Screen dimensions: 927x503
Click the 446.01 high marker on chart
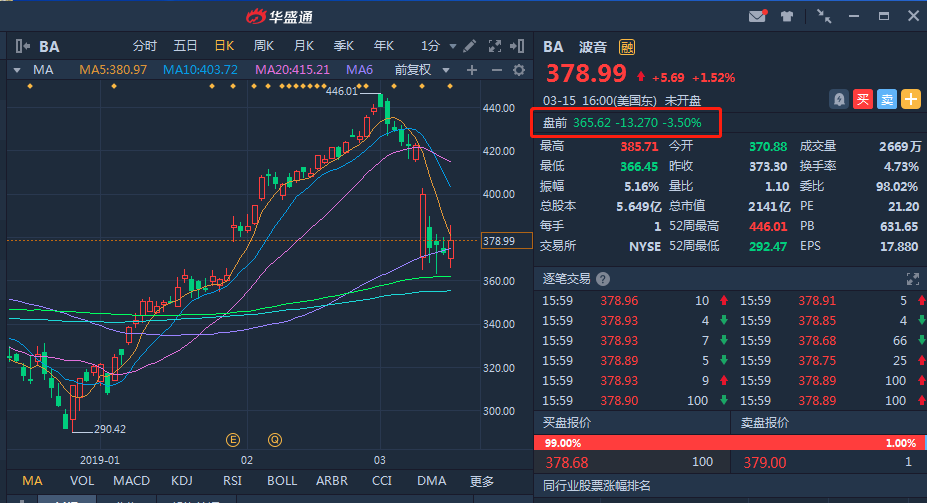[342, 91]
